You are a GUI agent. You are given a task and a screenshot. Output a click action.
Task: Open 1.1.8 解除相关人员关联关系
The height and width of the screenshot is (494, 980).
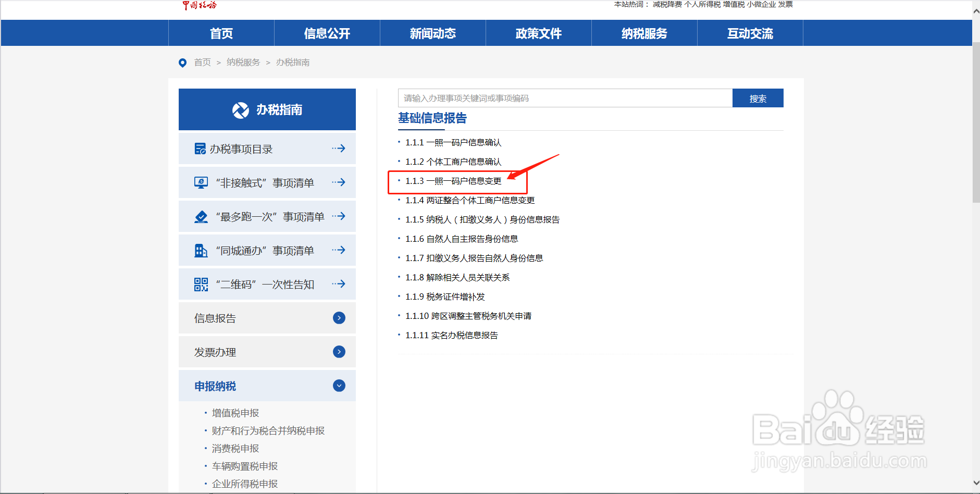[x=457, y=278]
